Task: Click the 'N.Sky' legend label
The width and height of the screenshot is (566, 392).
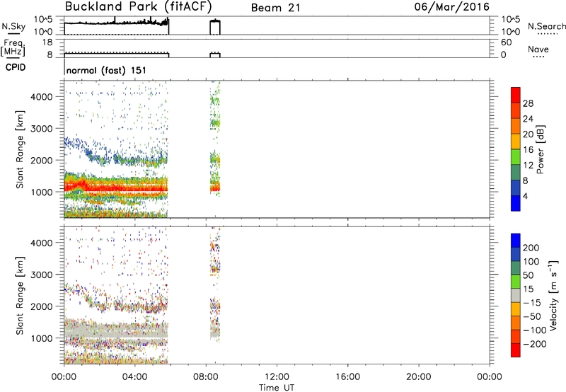Action: (13, 26)
